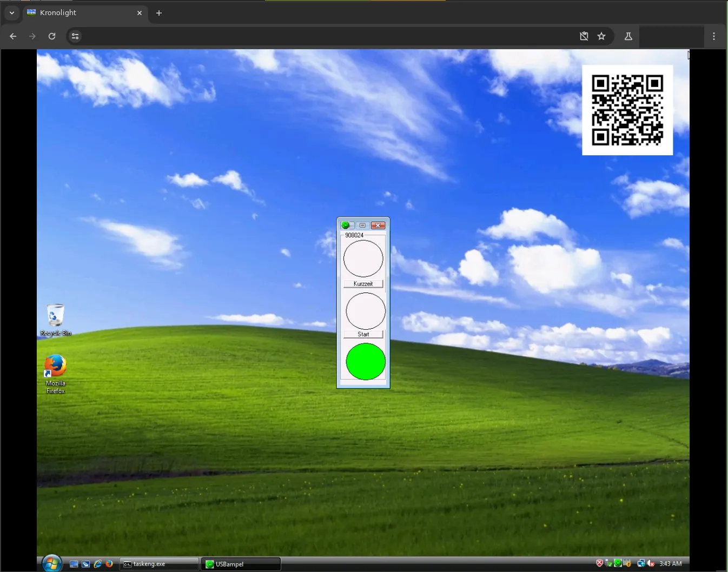This screenshot has height=572, width=728.
Task: Click the green USBampel tray icon
Action: coord(618,563)
